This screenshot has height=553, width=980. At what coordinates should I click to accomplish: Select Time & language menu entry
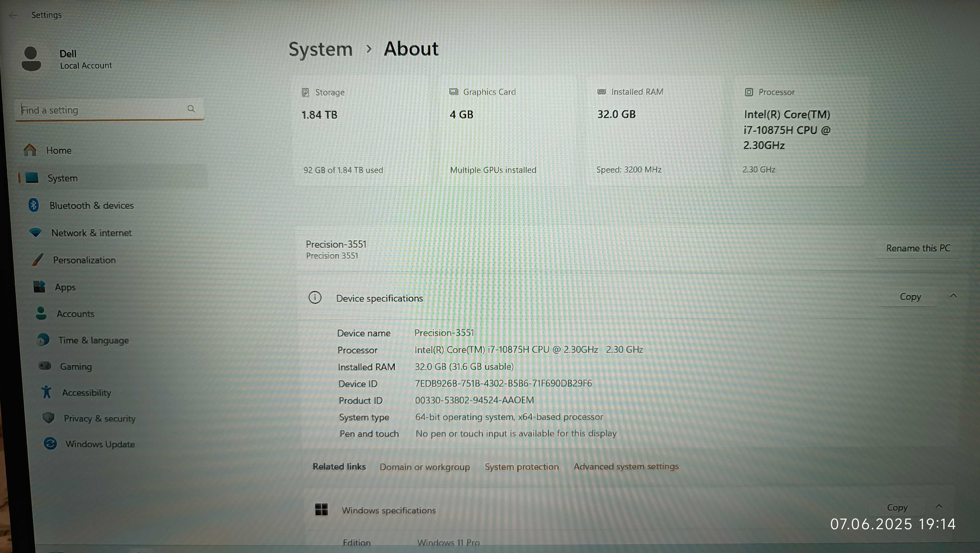(x=94, y=340)
